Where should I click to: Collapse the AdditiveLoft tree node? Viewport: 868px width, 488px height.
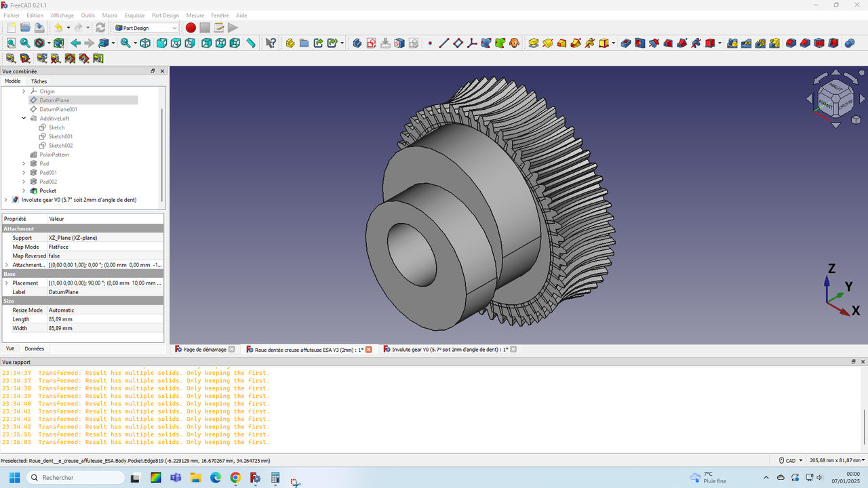24,118
